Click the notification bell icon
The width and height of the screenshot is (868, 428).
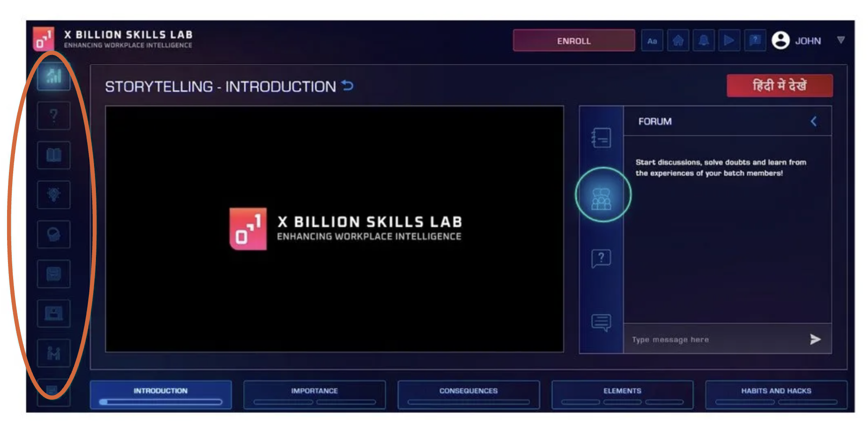coord(703,41)
